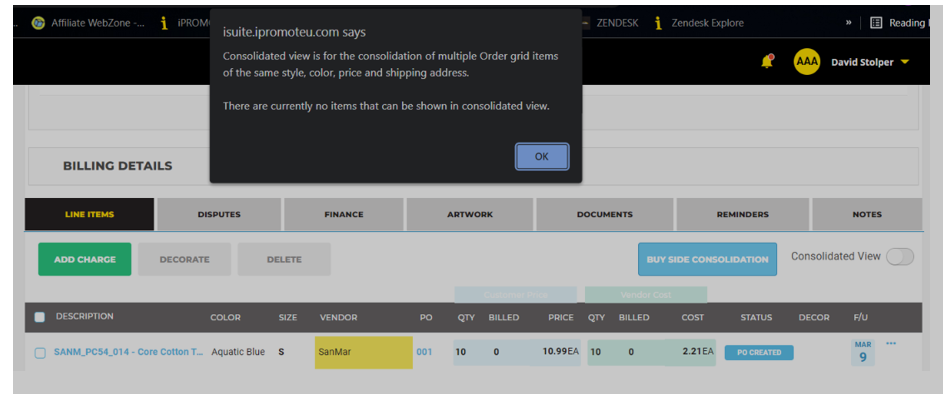Click the Add Charge button
The height and width of the screenshot is (406, 951).
click(x=84, y=259)
